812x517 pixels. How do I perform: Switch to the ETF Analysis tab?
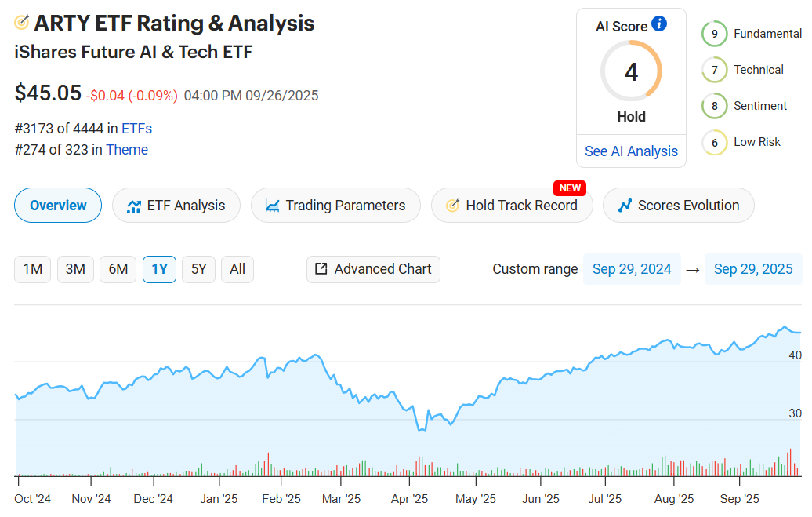point(176,206)
